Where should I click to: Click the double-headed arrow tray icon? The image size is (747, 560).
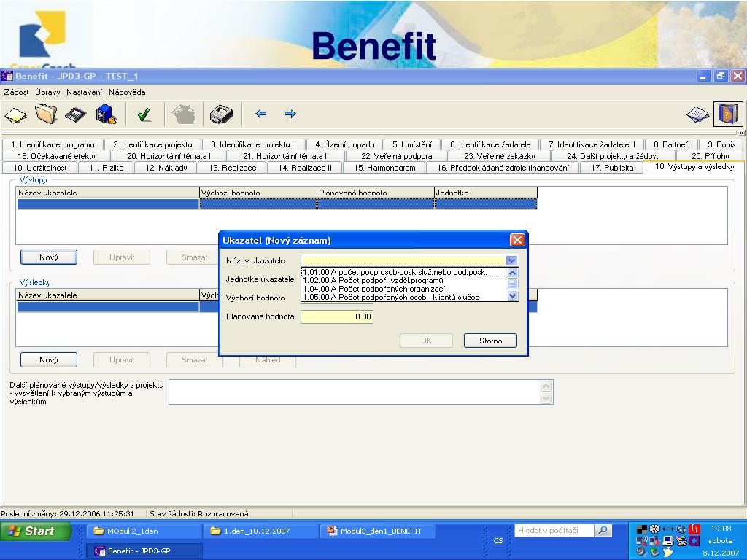[x=668, y=529]
